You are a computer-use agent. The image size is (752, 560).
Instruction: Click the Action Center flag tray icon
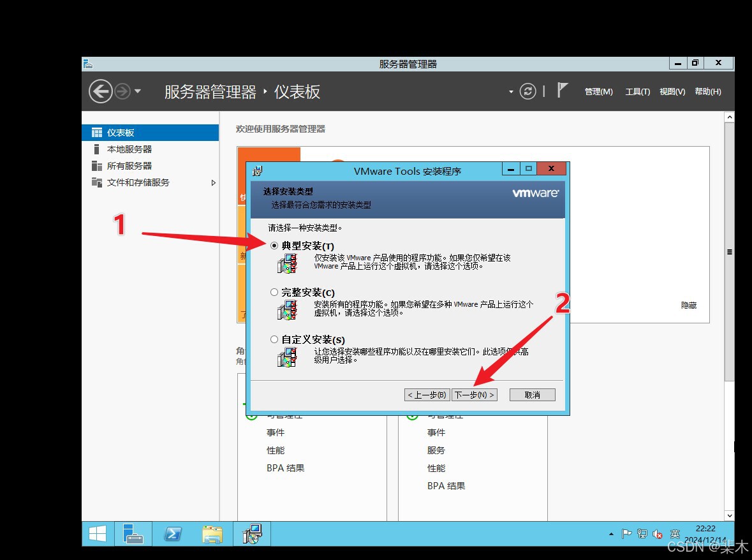(x=626, y=534)
